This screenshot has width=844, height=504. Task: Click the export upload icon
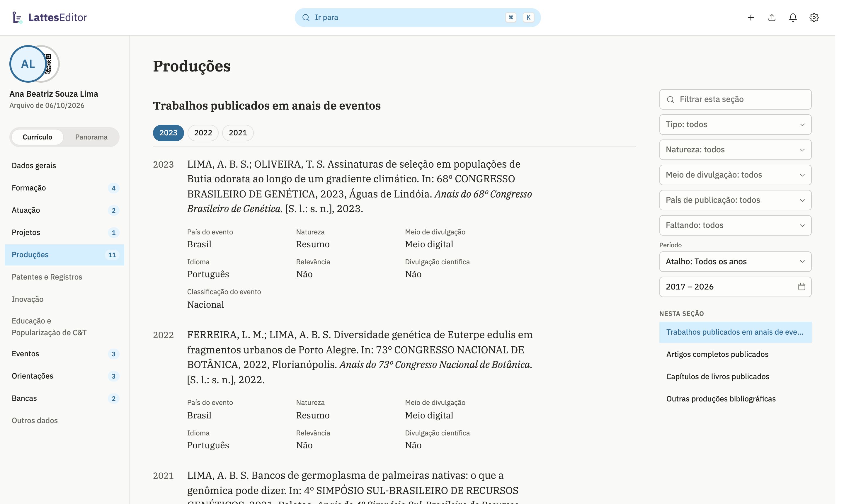pyautogui.click(x=772, y=17)
